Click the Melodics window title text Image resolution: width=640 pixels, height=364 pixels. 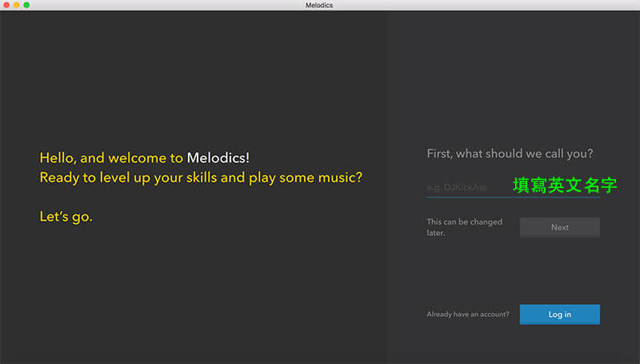tap(319, 5)
